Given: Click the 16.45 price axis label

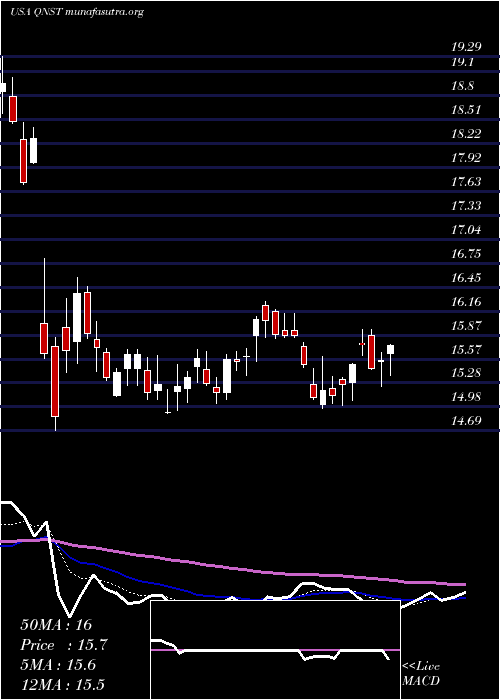Looking at the screenshot, I should [466, 278].
